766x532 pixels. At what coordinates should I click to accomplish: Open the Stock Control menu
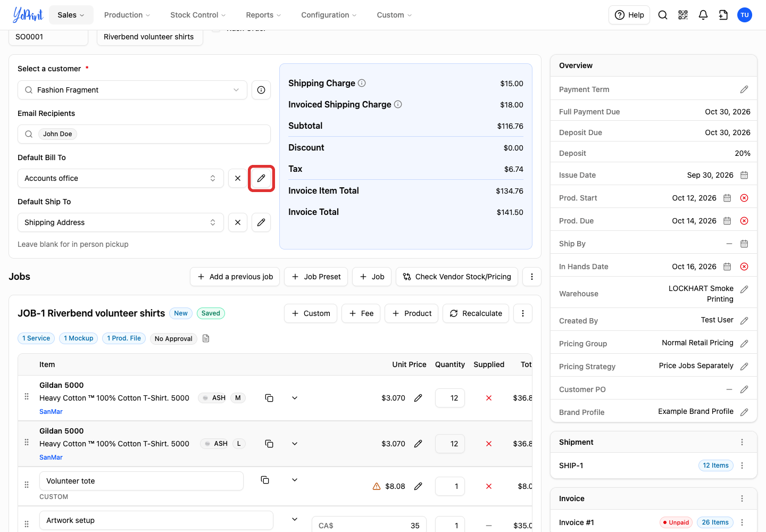point(198,15)
